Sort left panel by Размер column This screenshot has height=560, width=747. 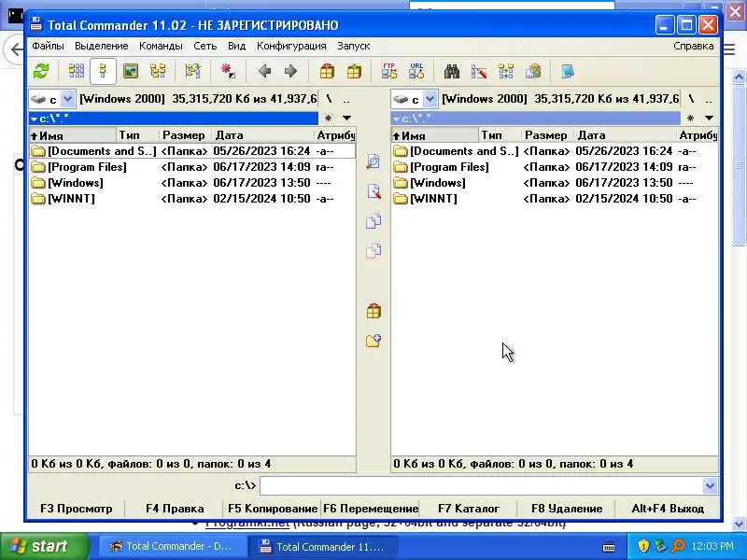(x=185, y=135)
